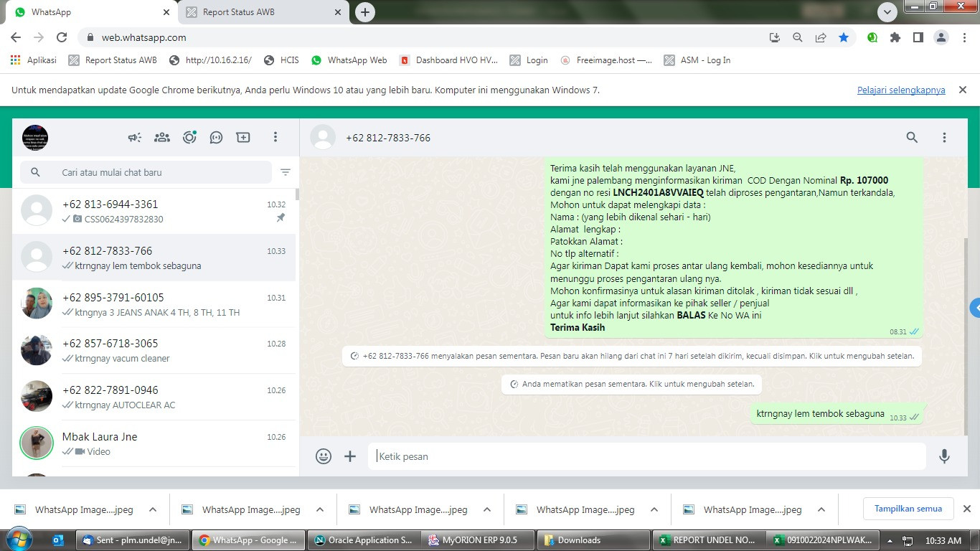Image resolution: width=980 pixels, height=551 pixels.
Task: Expand options for third WhatsApp Image download
Action: coord(487,509)
